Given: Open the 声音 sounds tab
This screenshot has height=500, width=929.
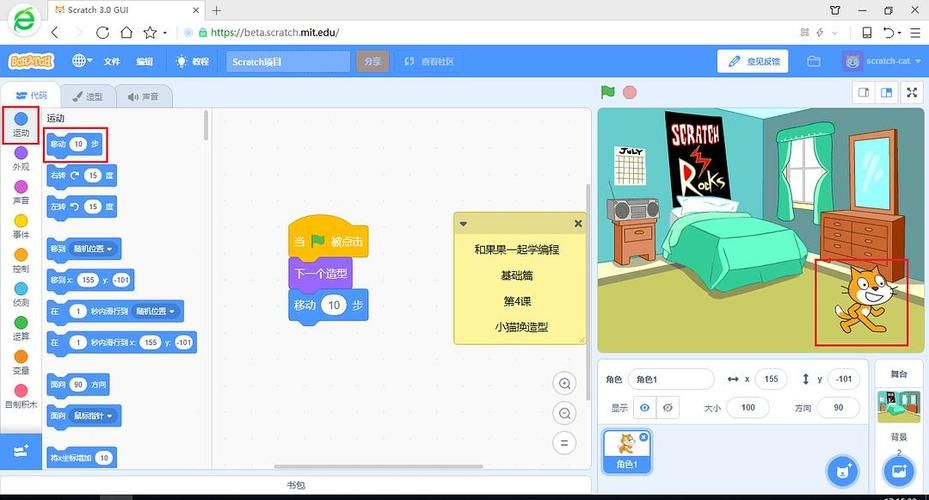Looking at the screenshot, I should coord(144,96).
